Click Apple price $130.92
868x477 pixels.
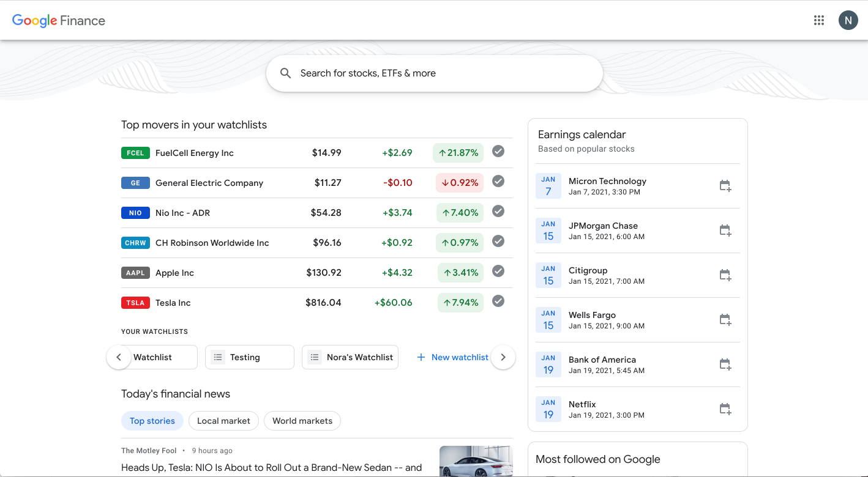pyautogui.click(x=324, y=273)
